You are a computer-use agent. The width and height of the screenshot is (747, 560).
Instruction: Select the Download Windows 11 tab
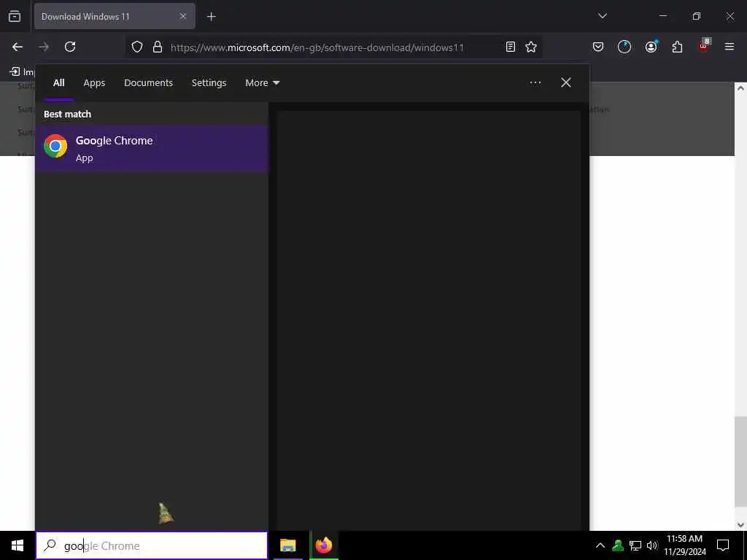point(115,16)
